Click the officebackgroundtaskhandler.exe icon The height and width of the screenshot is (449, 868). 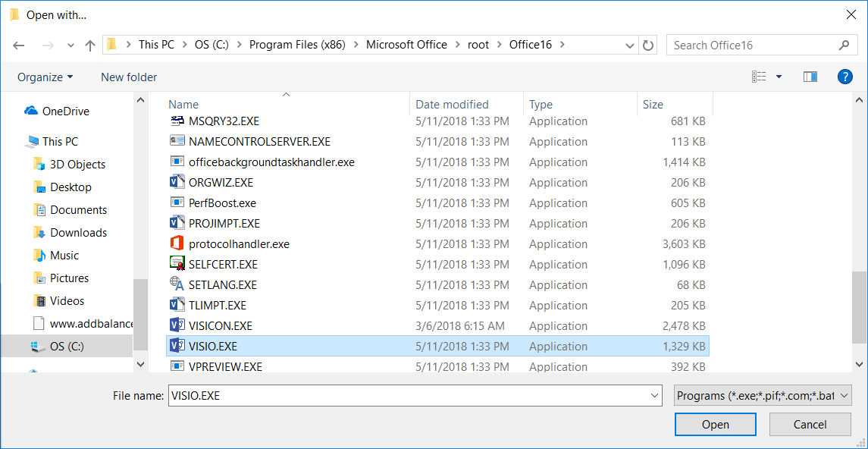pyautogui.click(x=177, y=162)
